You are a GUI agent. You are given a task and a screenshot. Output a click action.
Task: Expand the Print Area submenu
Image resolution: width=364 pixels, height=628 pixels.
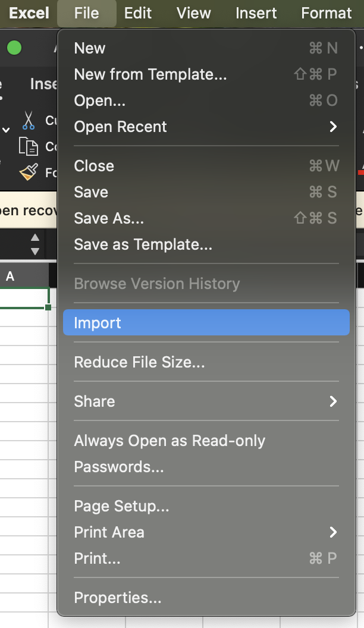pos(109,532)
